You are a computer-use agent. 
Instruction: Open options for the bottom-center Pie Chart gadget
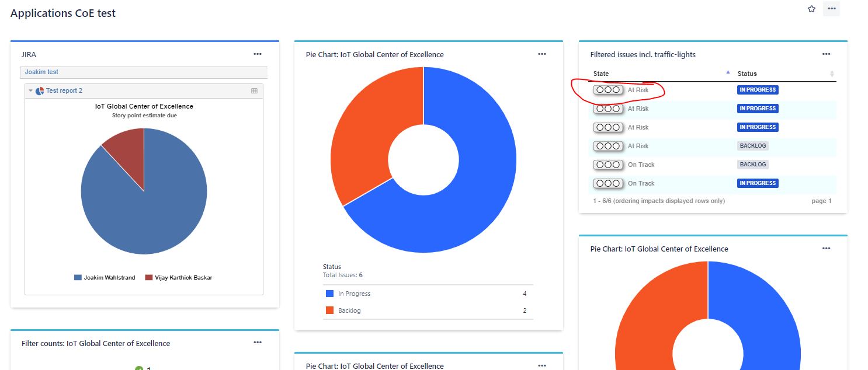(542, 365)
